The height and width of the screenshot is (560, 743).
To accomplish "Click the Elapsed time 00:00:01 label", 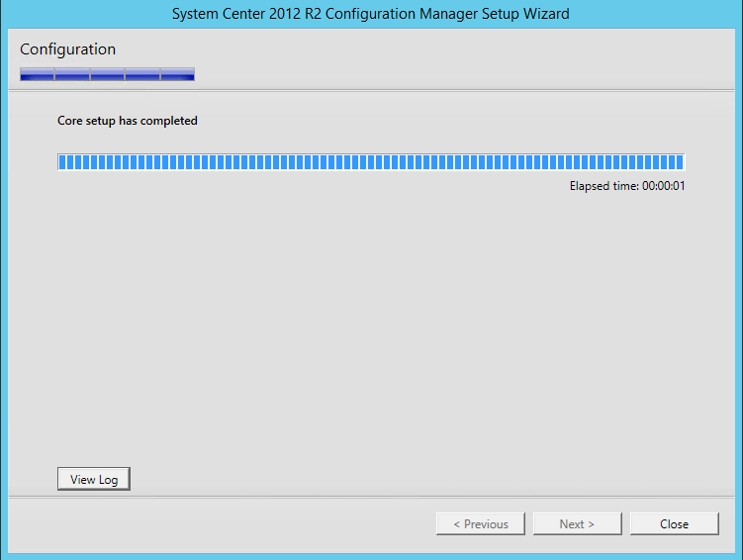I will pos(627,186).
